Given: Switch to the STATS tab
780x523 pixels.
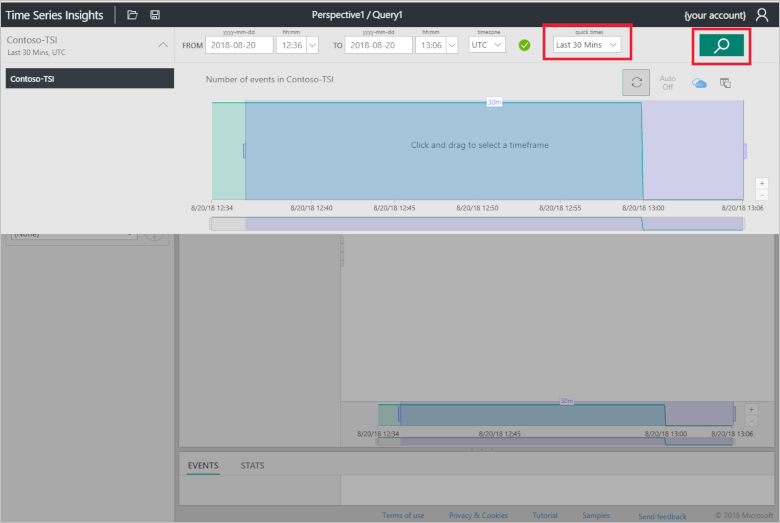Looking at the screenshot, I should click(x=252, y=465).
